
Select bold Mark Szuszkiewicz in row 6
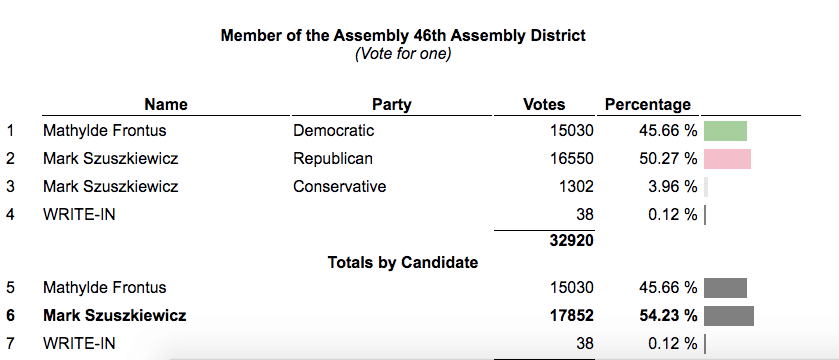click(115, 316)
